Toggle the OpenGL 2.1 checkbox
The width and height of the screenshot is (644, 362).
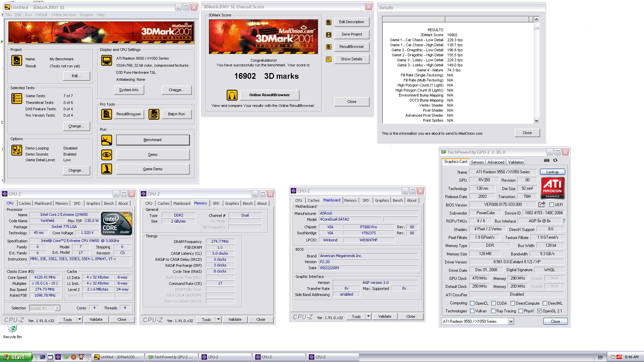pos(539,311)
